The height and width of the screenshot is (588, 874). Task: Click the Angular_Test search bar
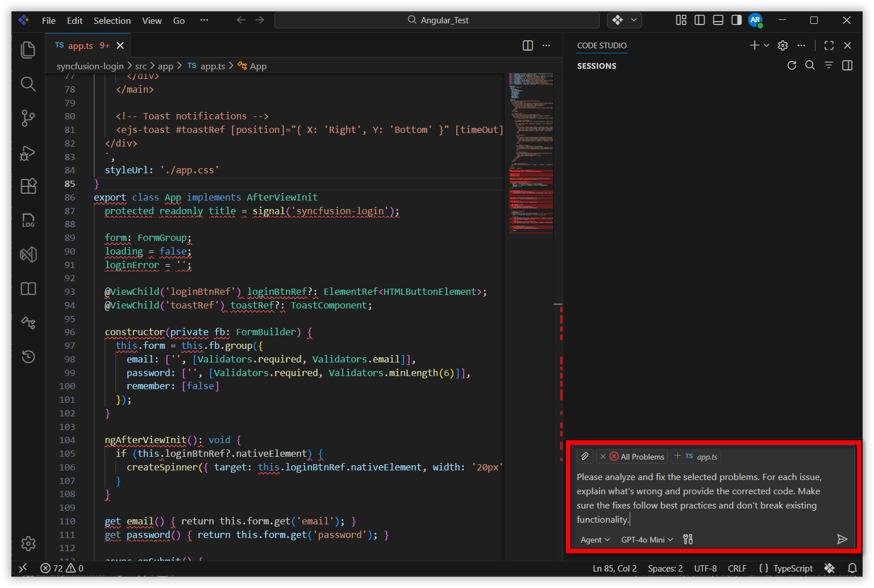pyautogui.click(x=436, y=20)
